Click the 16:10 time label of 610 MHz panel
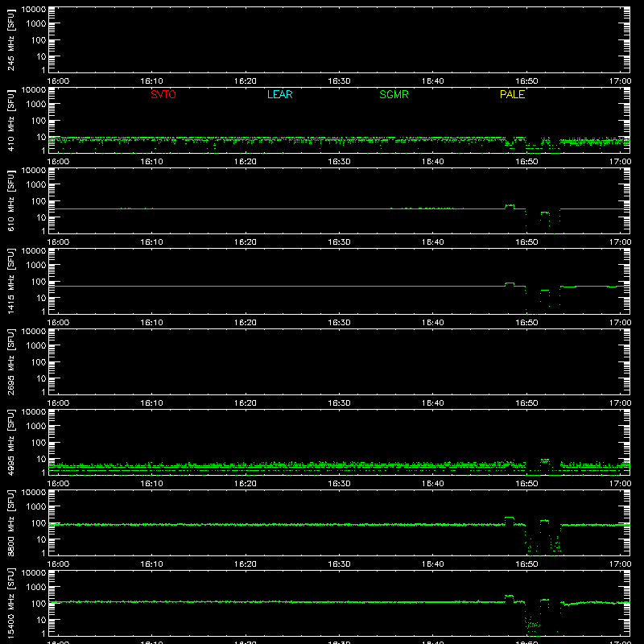Screen dimensions: 644x644 151,242
